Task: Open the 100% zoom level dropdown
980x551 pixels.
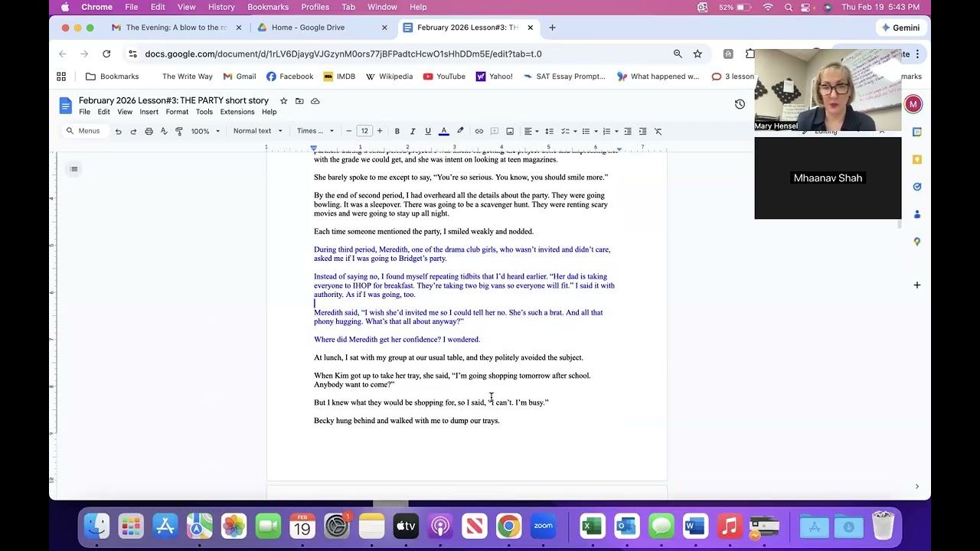Action: (x=205, y=131)
